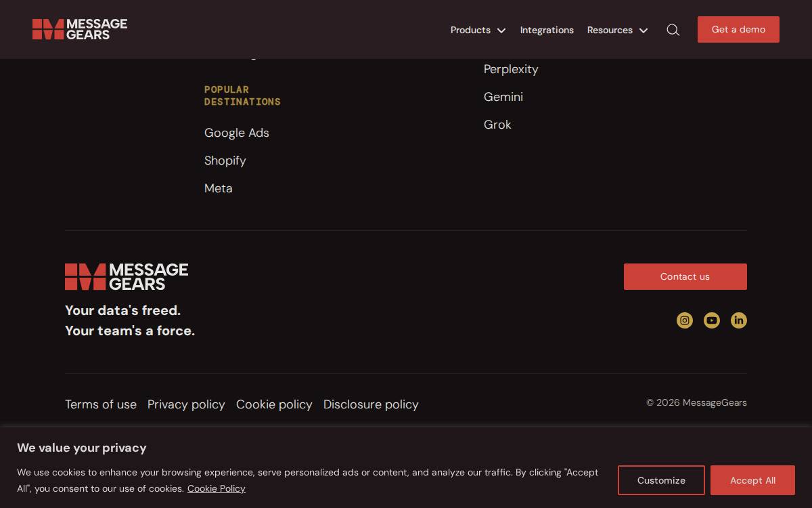Open the Meta destination link
The image size is (812, 508).
coord(219,188)
